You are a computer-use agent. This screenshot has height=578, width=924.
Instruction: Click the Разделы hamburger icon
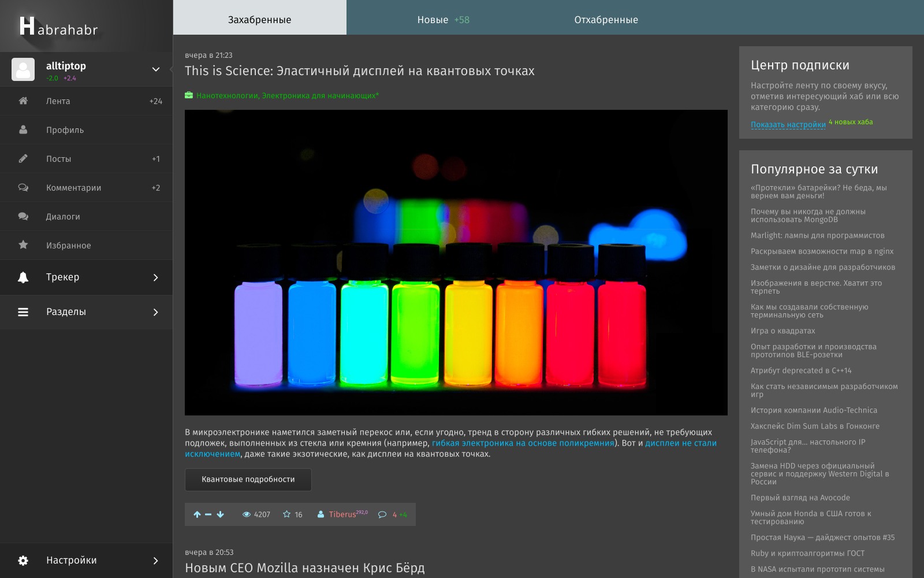(x=23, y=312)
